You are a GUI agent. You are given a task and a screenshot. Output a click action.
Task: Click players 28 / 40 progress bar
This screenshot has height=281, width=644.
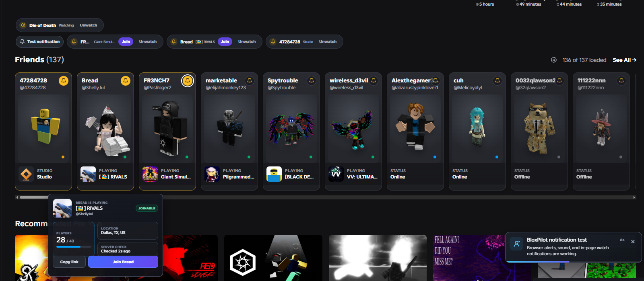pyautogui.click(x=74, y=247)
